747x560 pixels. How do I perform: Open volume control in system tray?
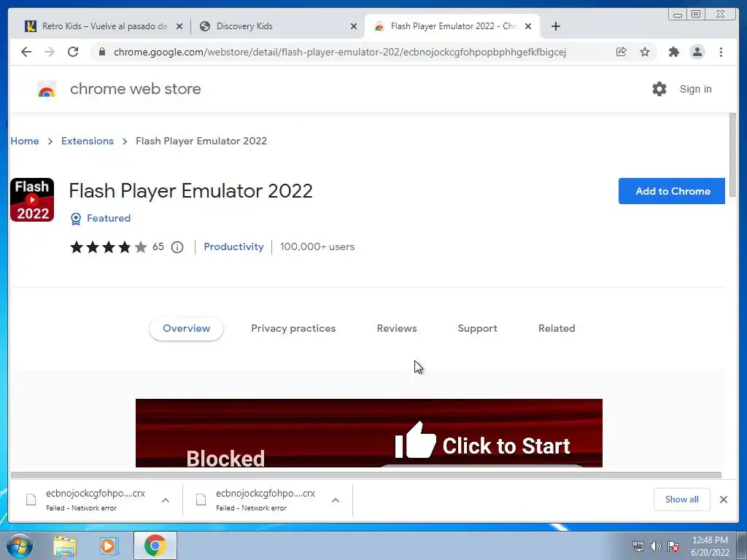click(656, 546)
